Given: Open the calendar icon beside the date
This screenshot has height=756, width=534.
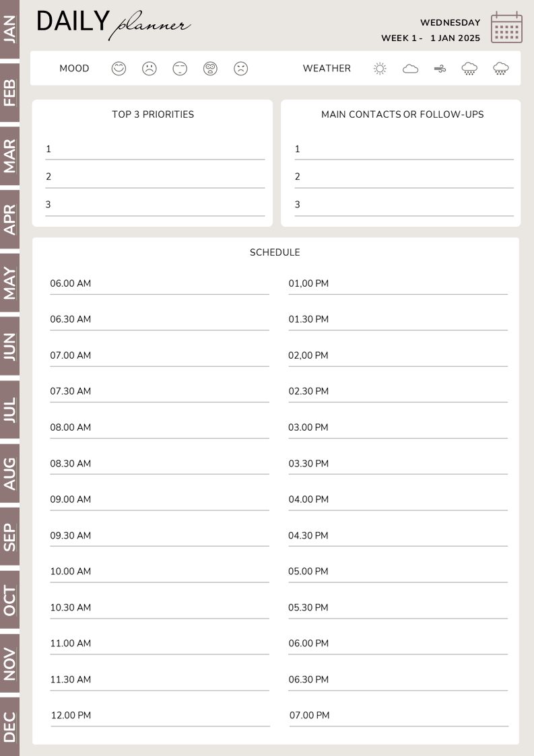Looking at the screenshot, I should pos(506,28).
